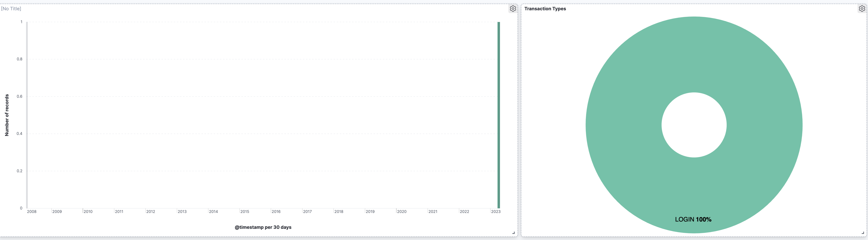Click the 2012 tick on the time axis

[x=151, y=212]
